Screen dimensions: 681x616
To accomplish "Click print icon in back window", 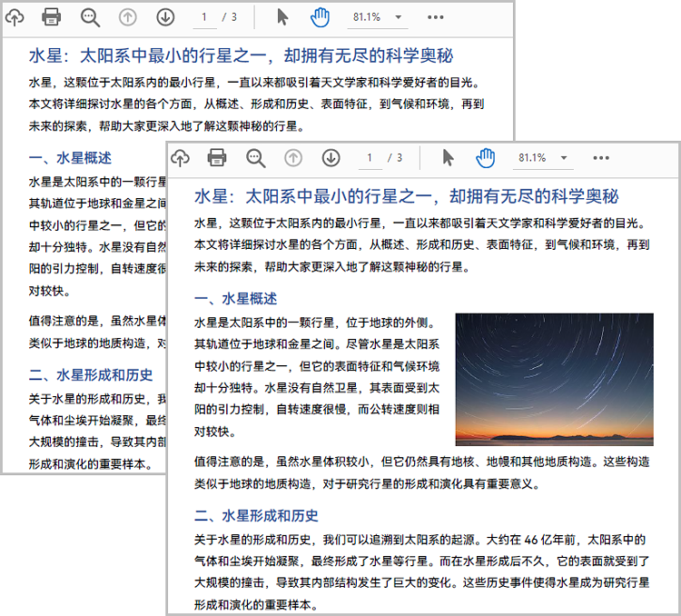I will click(x=51, y=17).
